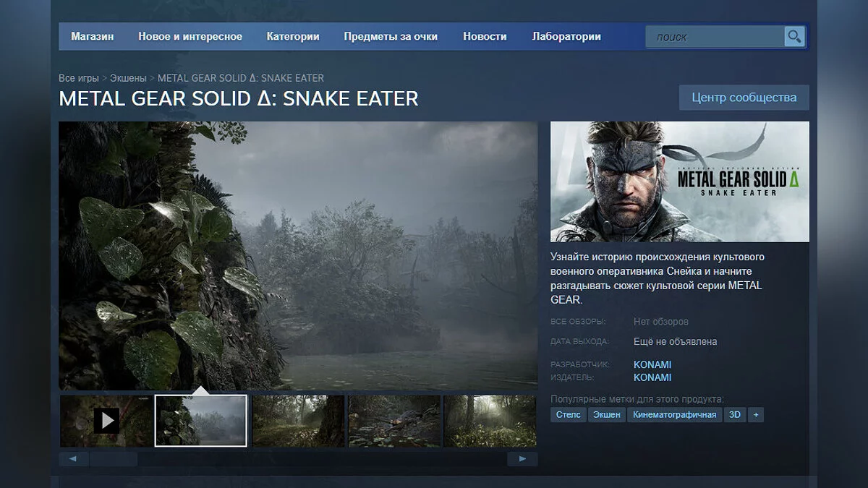
Task: Open the Категории menu
Action: pyautogui.click(x=293, y=36)
